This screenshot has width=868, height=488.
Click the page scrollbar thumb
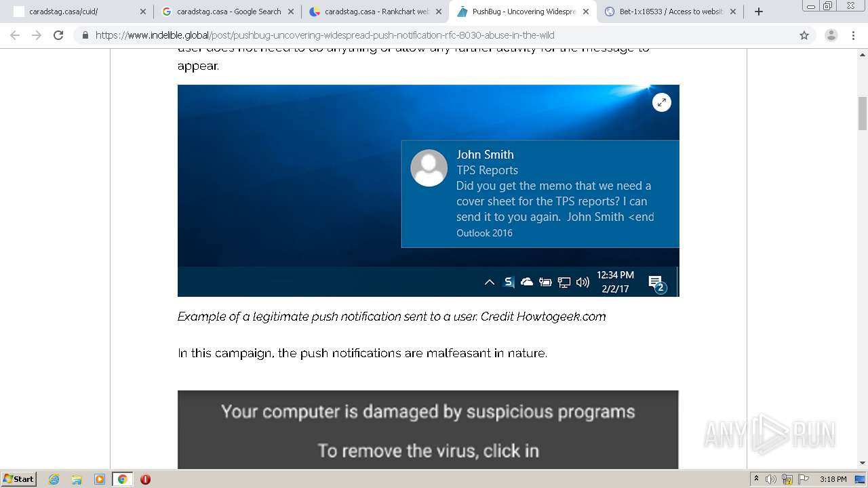(863, 113)
